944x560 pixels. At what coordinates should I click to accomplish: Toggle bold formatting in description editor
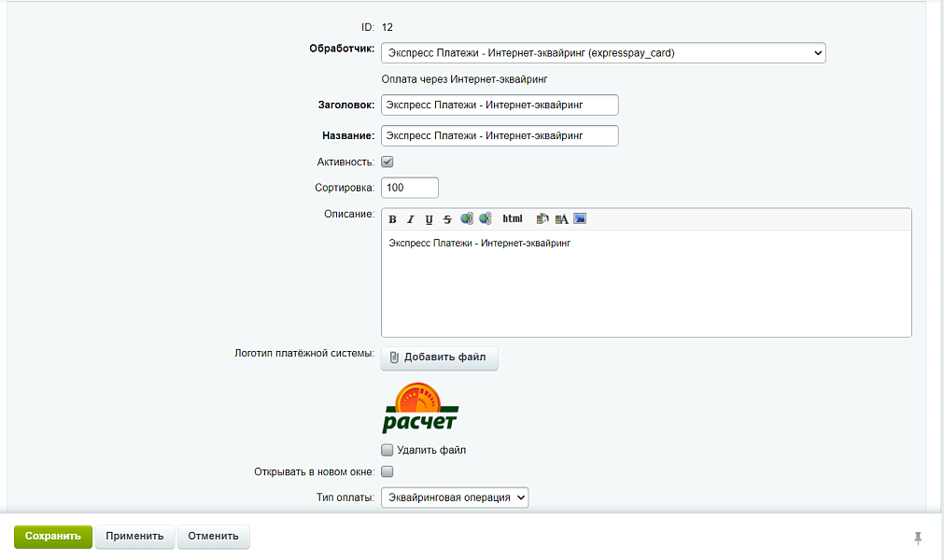[x=393, y=219]
